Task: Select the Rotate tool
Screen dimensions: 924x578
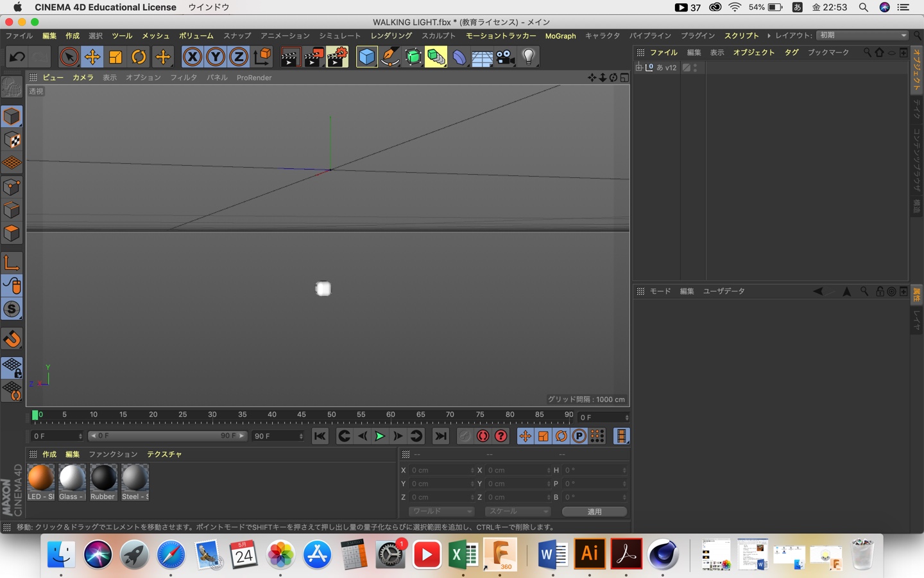Action: point(139,57)
